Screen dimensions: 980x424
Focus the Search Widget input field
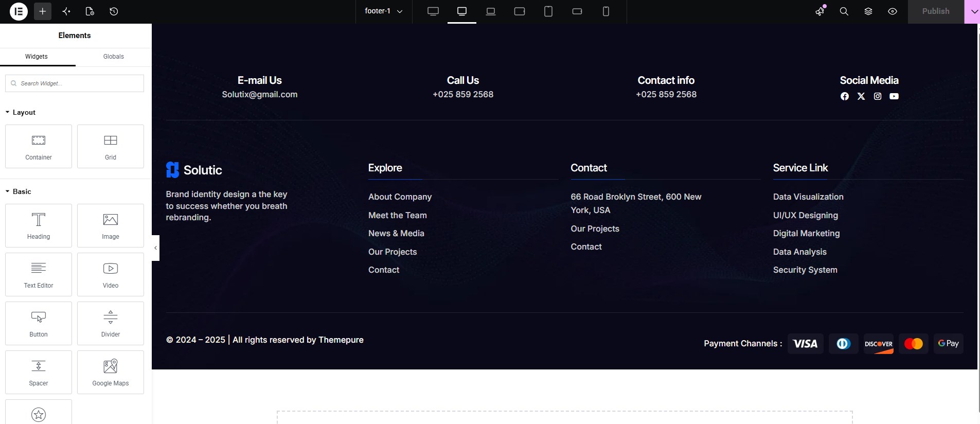[x=75, y=83]
